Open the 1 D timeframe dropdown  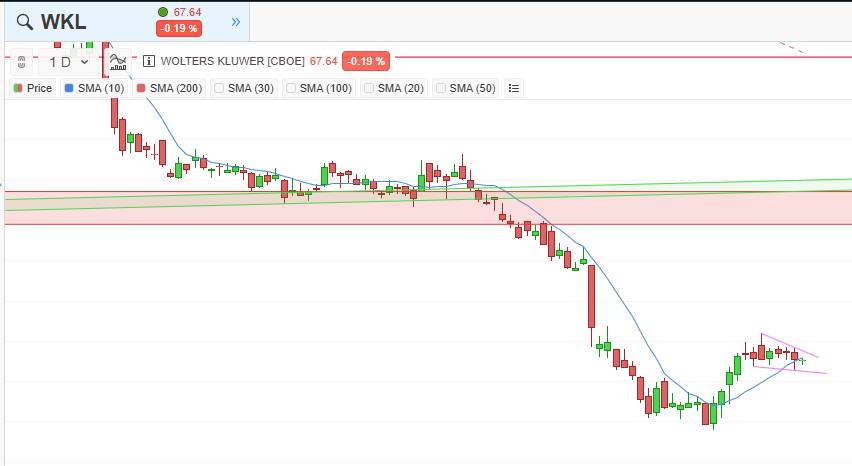pos(68,62)
